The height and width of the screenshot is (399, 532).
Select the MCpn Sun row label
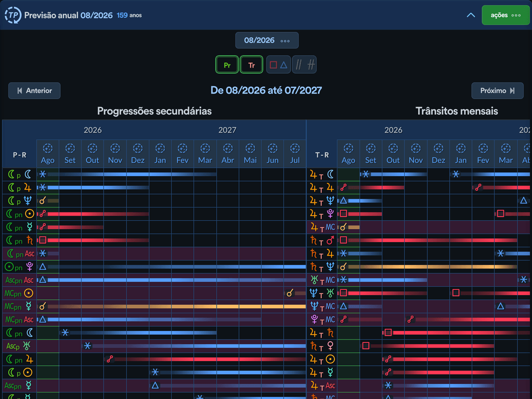pos(20,293)
